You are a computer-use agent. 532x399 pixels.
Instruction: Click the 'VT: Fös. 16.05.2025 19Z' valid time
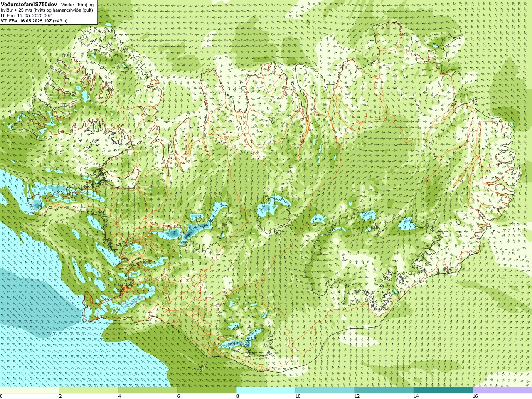[x=26, y=20]
